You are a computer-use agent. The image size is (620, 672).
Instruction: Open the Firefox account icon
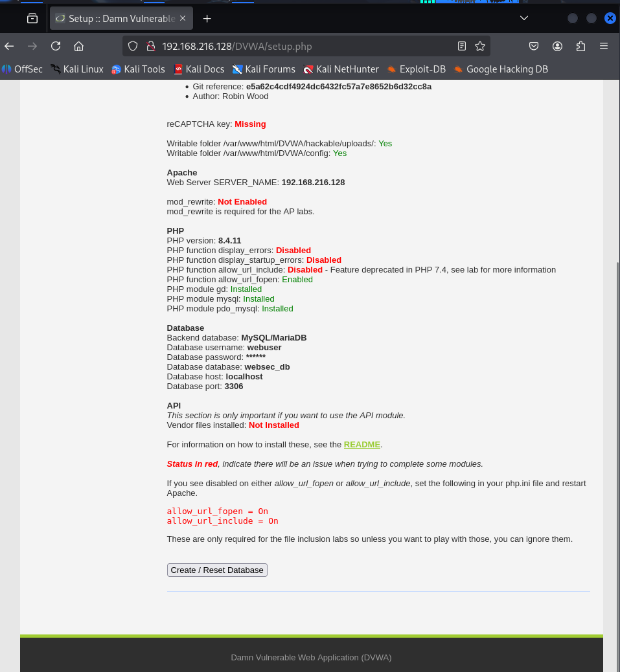click(x=557, y=46)
